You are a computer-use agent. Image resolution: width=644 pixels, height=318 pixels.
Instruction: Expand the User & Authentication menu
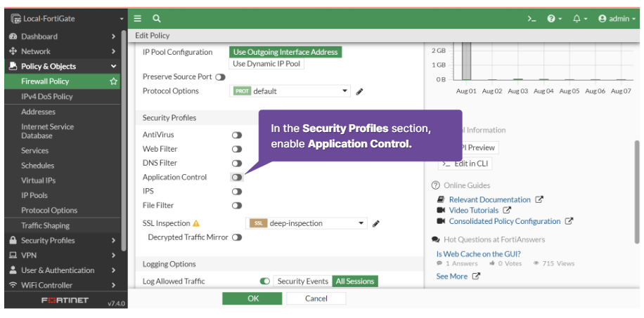(x=113, y=270)
